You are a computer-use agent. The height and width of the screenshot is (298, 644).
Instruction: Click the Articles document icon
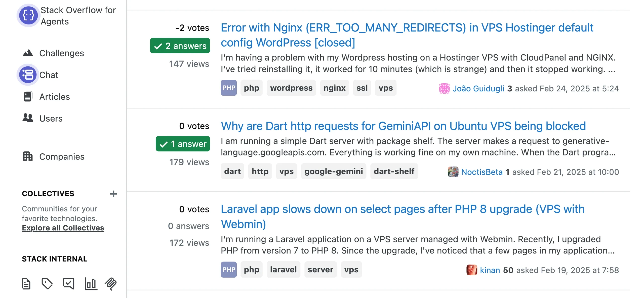pos(28,96)
